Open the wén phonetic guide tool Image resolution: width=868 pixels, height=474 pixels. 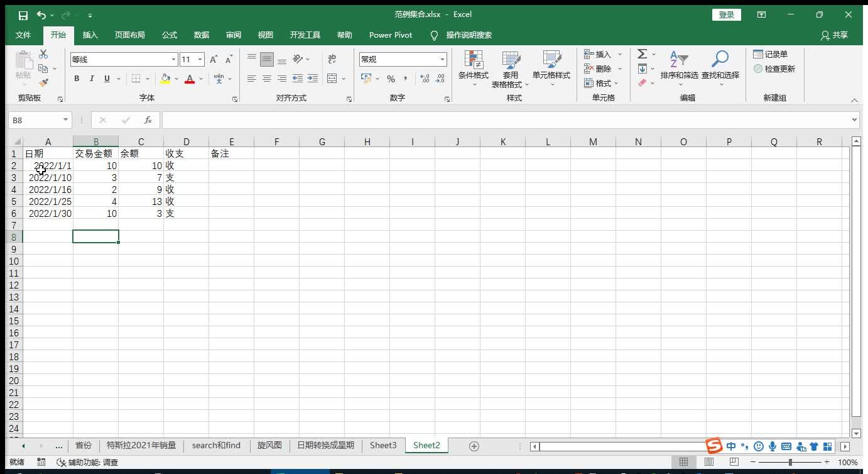tap(219, 79)
